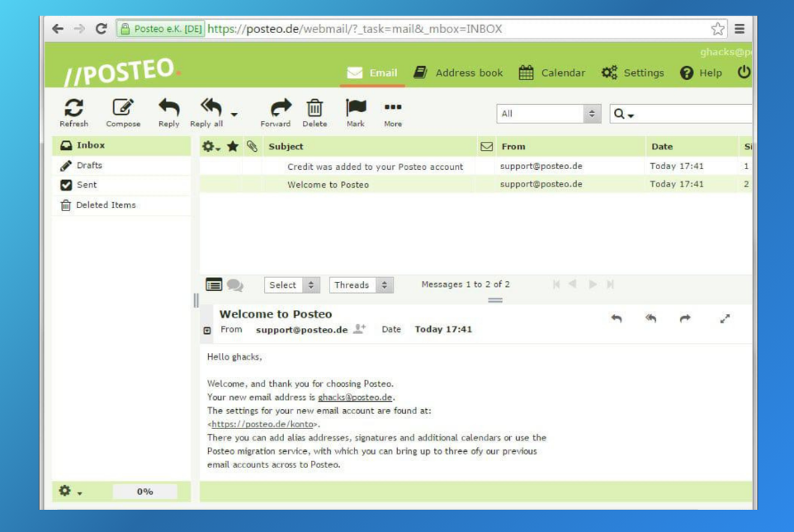Open folder actions gear at sidebar bottom
The image size is (794, 532).
click(x=69, y=491)
